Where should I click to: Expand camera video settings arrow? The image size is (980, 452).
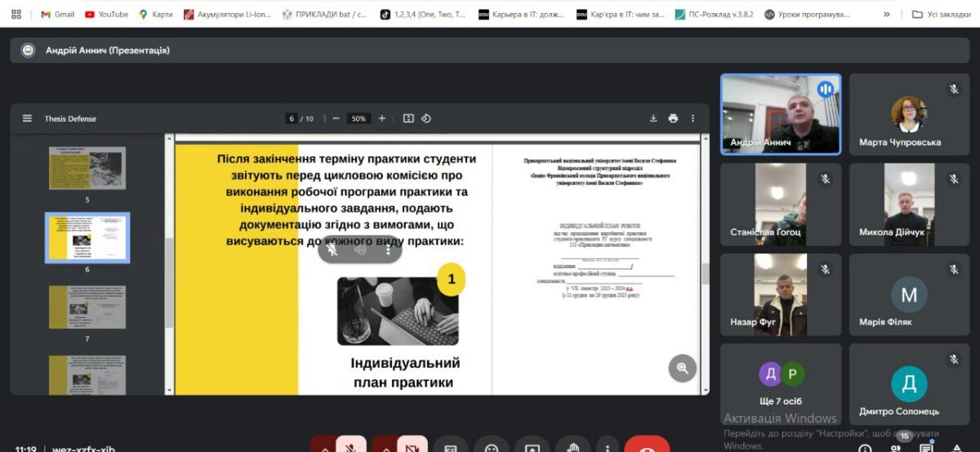(x=385, y=445)
